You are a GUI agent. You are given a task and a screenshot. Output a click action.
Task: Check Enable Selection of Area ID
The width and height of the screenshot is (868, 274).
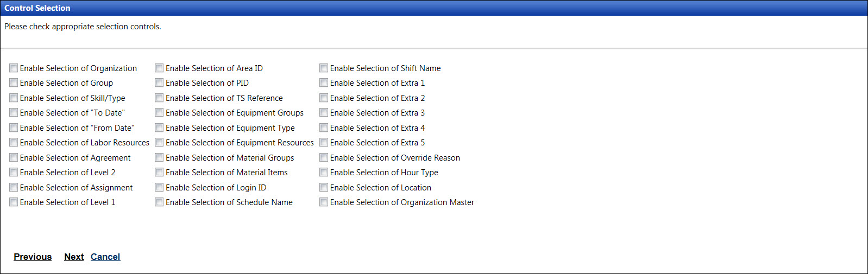coord(159,68)
